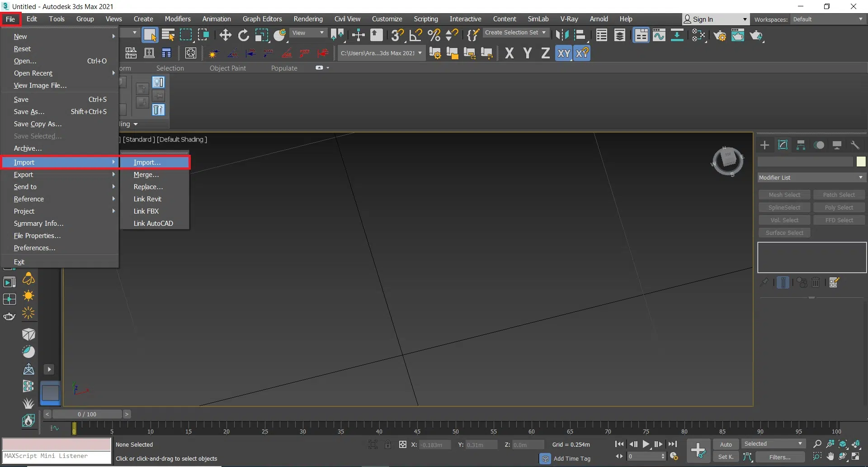This screenshot has width=868, height=467.
Task: Click the Select and Rotate tool
Action: click(244, 35)
